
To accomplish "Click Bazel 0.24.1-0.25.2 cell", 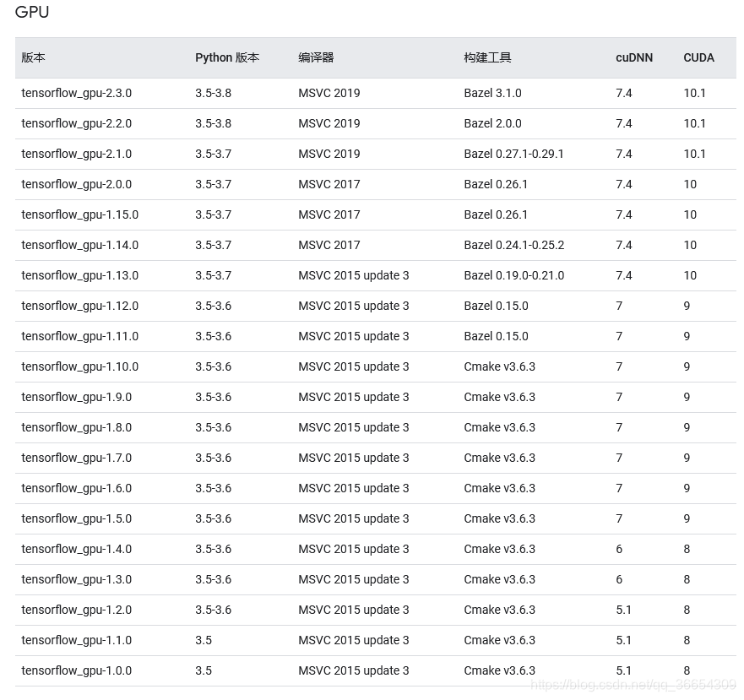I will (513, 245).
